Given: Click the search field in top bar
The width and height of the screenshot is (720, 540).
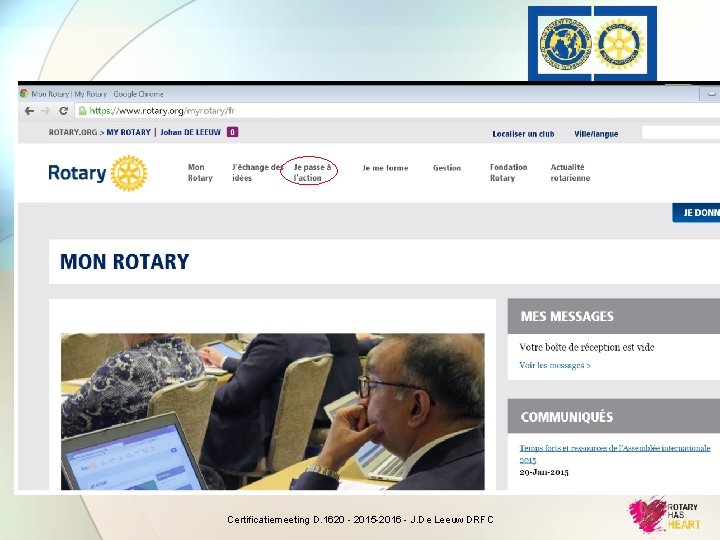Looking at the screenshot, I should [x=681, y=133].
